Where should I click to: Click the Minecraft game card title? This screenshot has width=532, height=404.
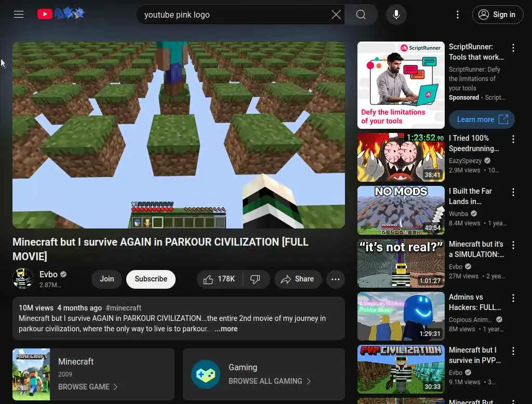[76, 361]
